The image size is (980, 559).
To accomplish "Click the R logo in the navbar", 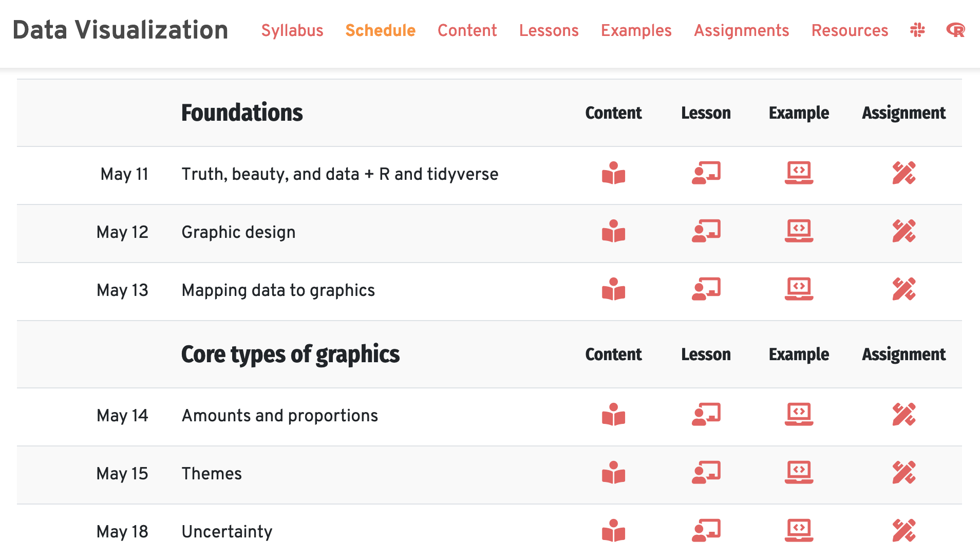I will point(955,30).
